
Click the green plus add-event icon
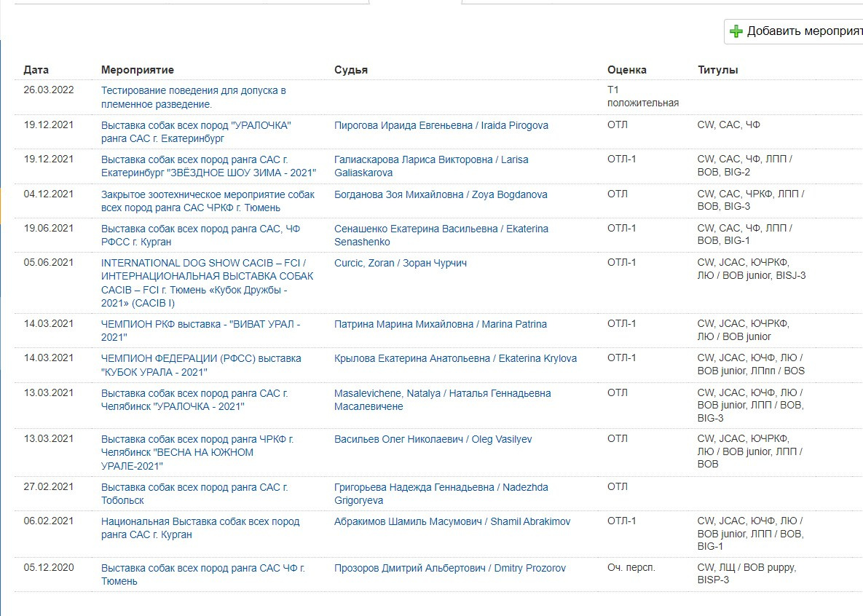point(736,31)
